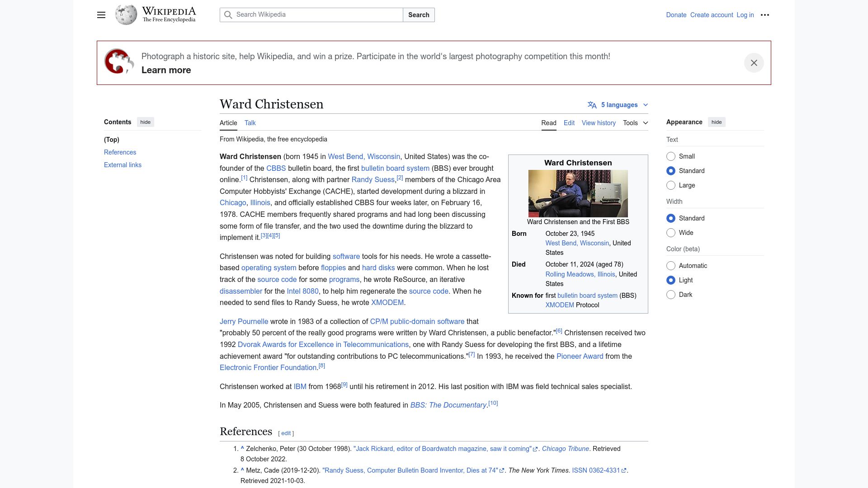The width and height of the screenshot is (868, 488).
Task: Click the banner's puzzle-piece logo
Action: [x=119, y=61]
